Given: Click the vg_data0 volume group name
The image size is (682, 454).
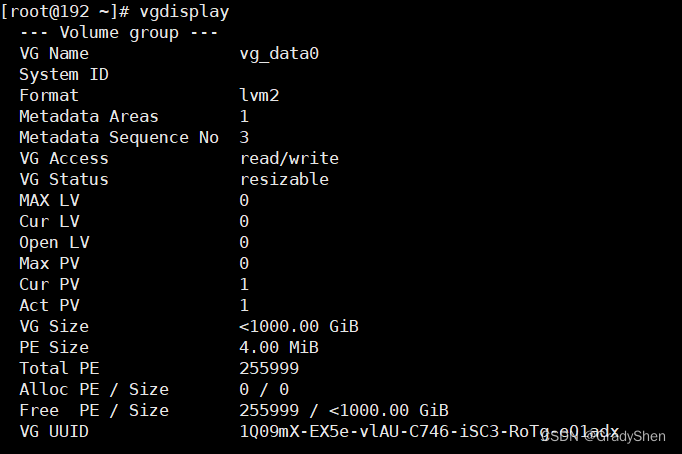Looking at the screenshot, I should [x=279, y=53].
